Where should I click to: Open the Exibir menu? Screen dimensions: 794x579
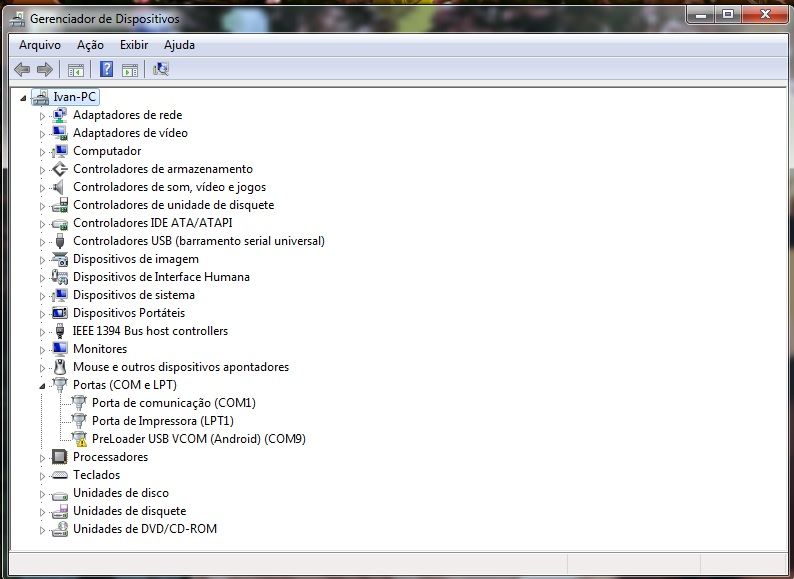[134, 45]
